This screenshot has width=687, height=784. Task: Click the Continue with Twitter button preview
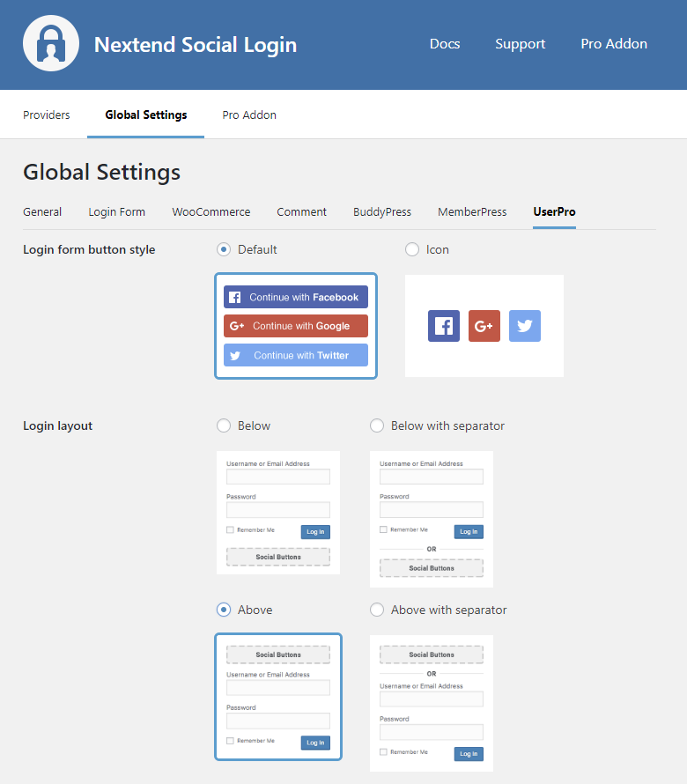[x=296, y=355]
